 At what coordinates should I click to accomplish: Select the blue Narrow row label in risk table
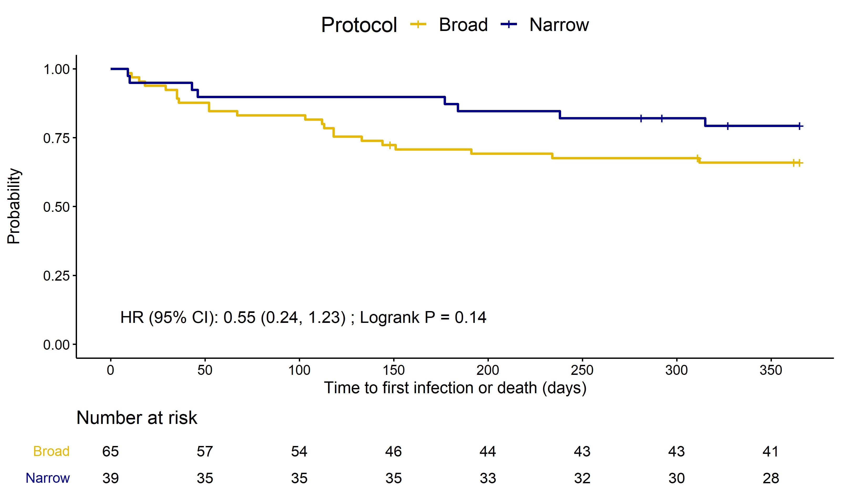(x=48, y=478)
